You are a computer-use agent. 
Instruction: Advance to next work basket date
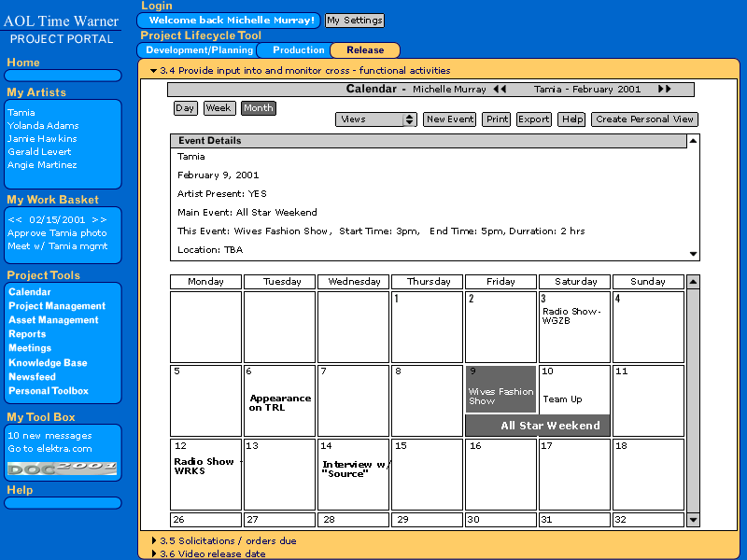[99, 219]
